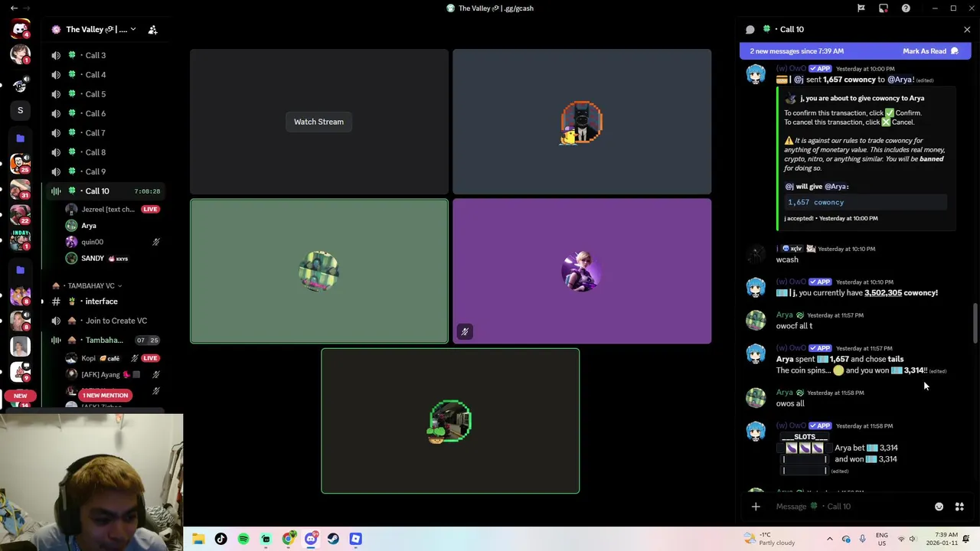Image resolution: width=980 pixels, height=551 pixels.
Task: Open Chrome from the taskbar
Action: point(288,539)
